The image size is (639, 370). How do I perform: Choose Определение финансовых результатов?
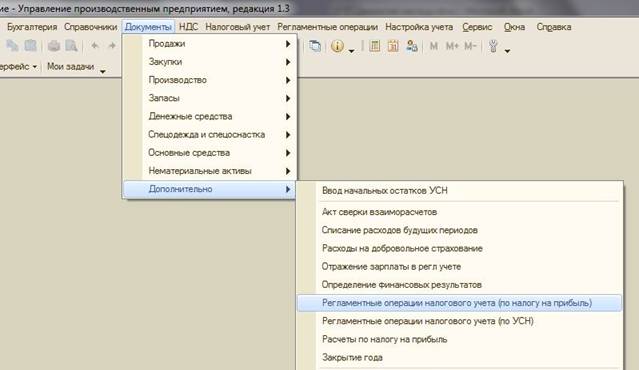pos(460,285)
